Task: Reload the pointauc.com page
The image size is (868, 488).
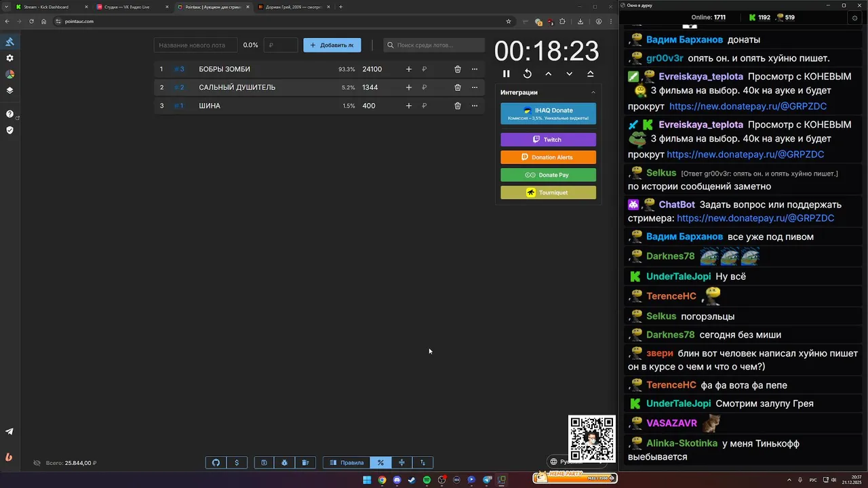Action: [x=31, y=22]
